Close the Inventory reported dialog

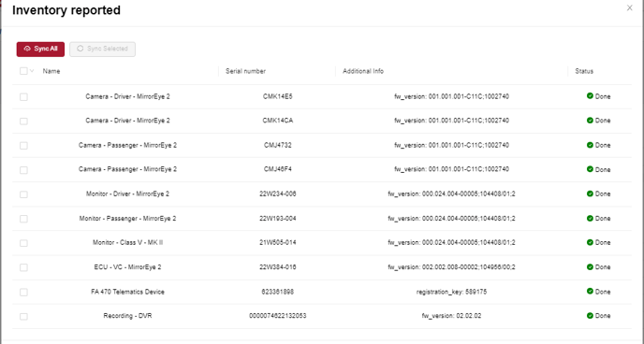pyautogui.click(x=629, y=7)
